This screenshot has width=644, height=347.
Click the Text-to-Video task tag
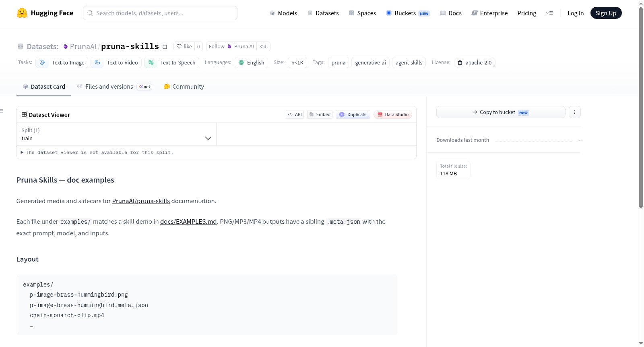[116, 62]
